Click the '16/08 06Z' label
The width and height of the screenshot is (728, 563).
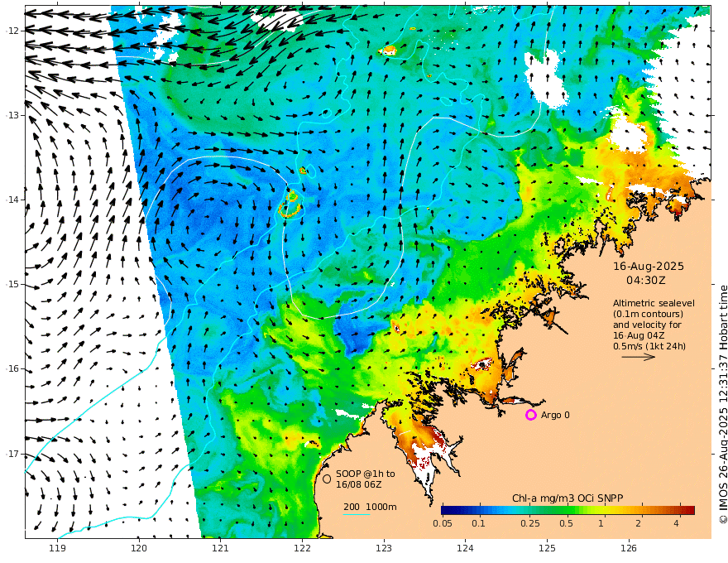(359, 484)
